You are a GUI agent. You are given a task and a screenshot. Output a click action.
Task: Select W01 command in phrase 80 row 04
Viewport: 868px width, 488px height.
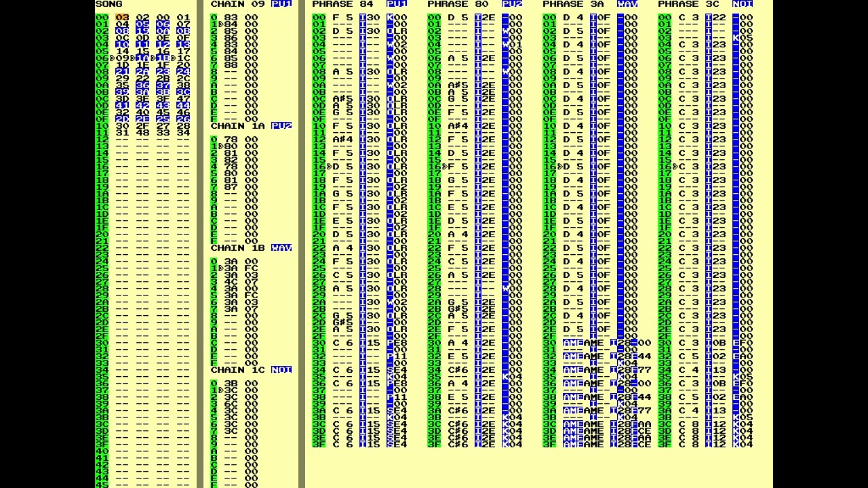(x=512, y=45)
